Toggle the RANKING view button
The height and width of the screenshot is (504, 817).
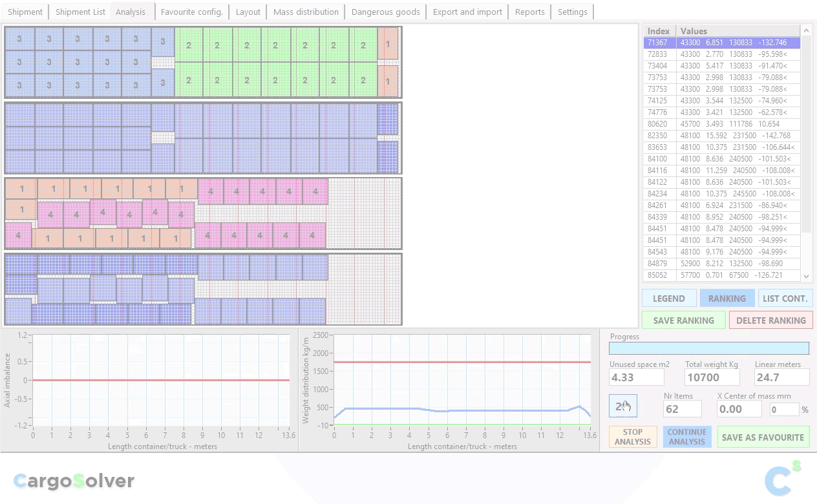(x=727, y=299)
